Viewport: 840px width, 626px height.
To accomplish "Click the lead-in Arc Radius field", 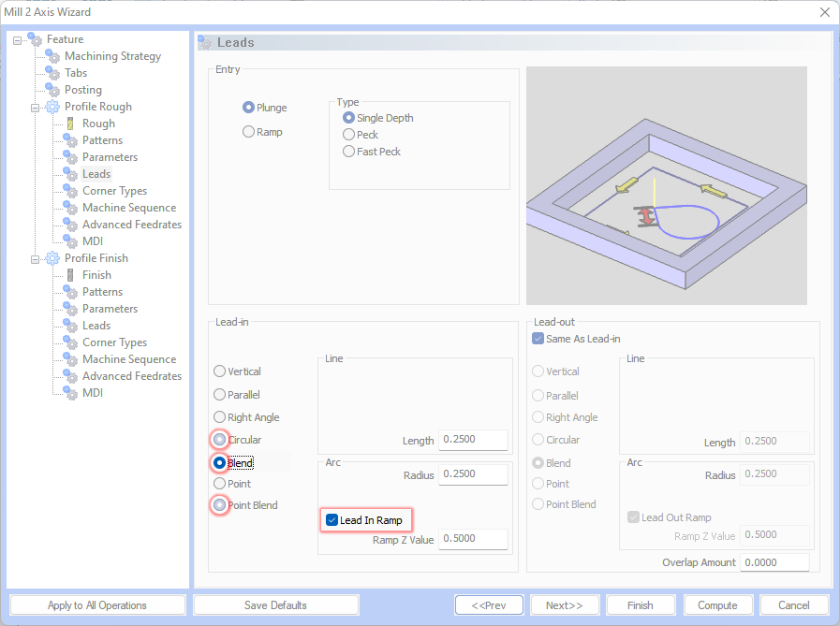I will pos(473,473).
